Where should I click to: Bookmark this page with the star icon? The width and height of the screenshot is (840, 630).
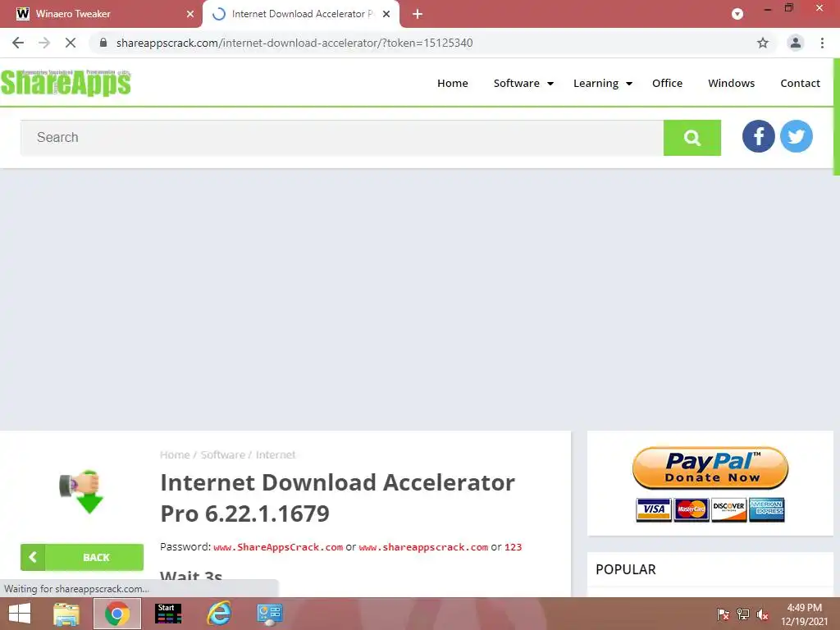click(x=763, y=43)
